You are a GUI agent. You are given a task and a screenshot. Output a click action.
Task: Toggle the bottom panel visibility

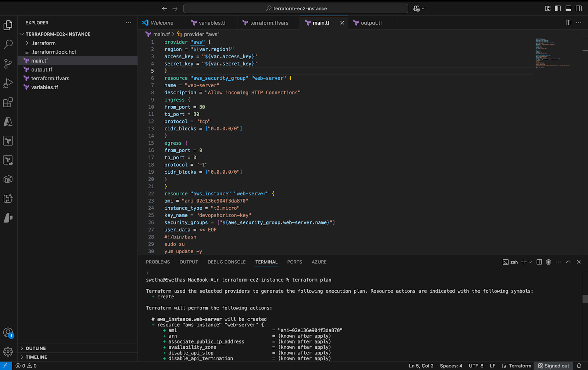568,8
